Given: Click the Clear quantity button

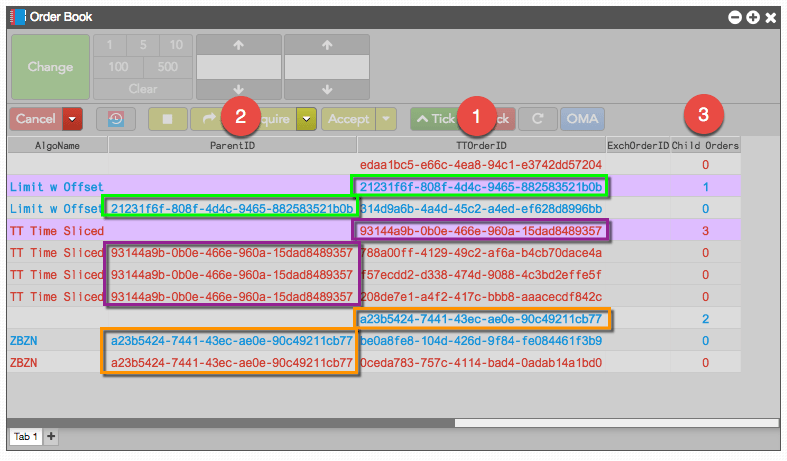Looking at the screenshot, I should coord(143,89).
